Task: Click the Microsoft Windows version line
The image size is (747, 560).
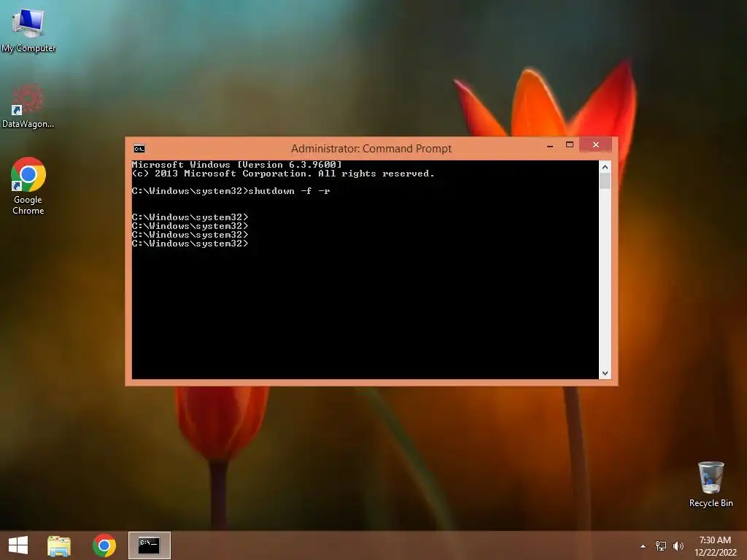Action: [237, 164]
